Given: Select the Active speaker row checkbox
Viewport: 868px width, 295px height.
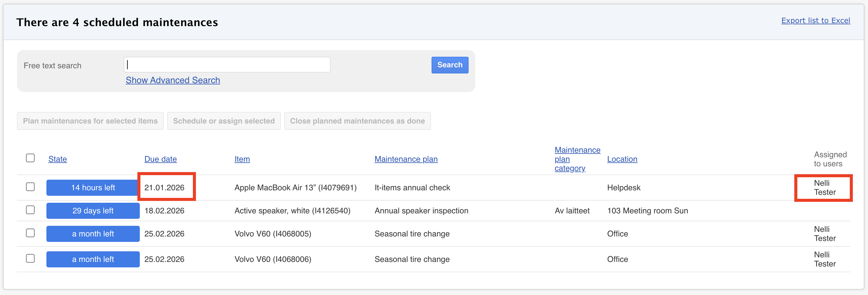Looking at the screenshot, I should 30,210.
